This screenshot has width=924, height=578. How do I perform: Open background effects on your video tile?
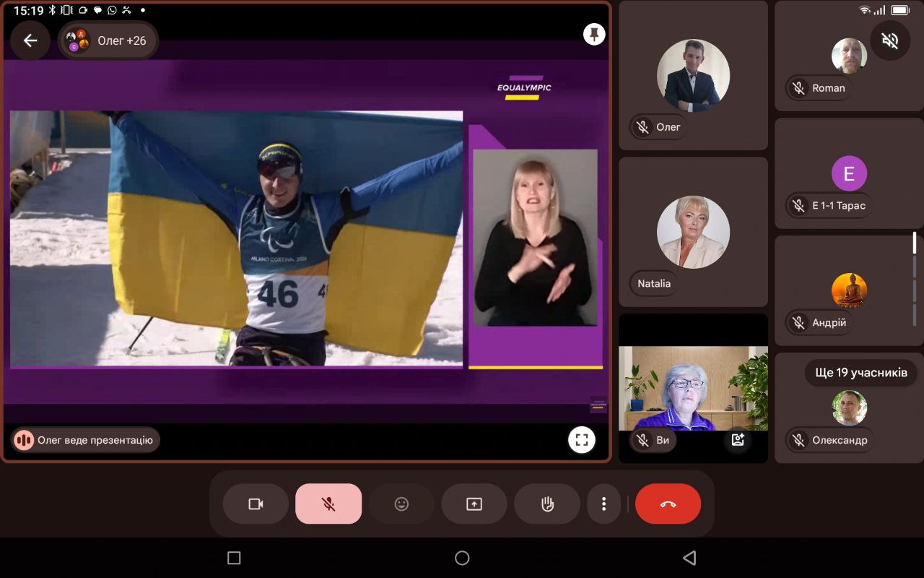tap(738, 439)
